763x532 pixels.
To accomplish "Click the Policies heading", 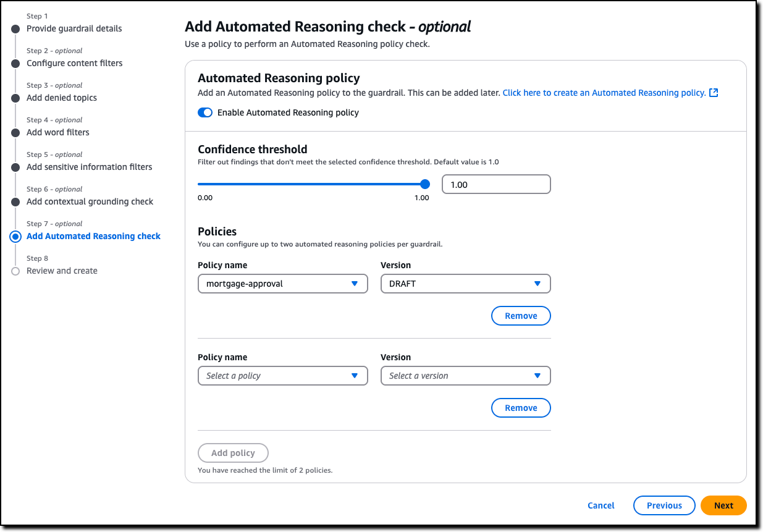I will click(217, 232).
